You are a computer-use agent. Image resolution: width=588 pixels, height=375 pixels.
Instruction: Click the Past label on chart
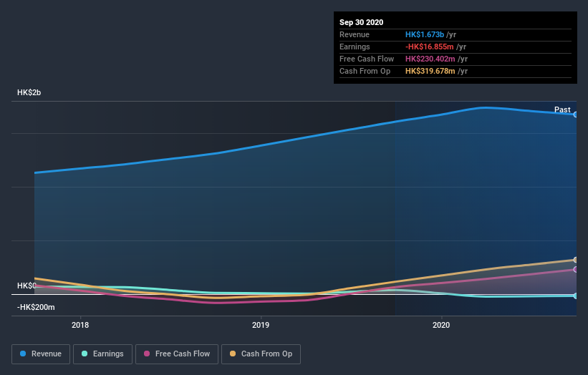point(562,109)
